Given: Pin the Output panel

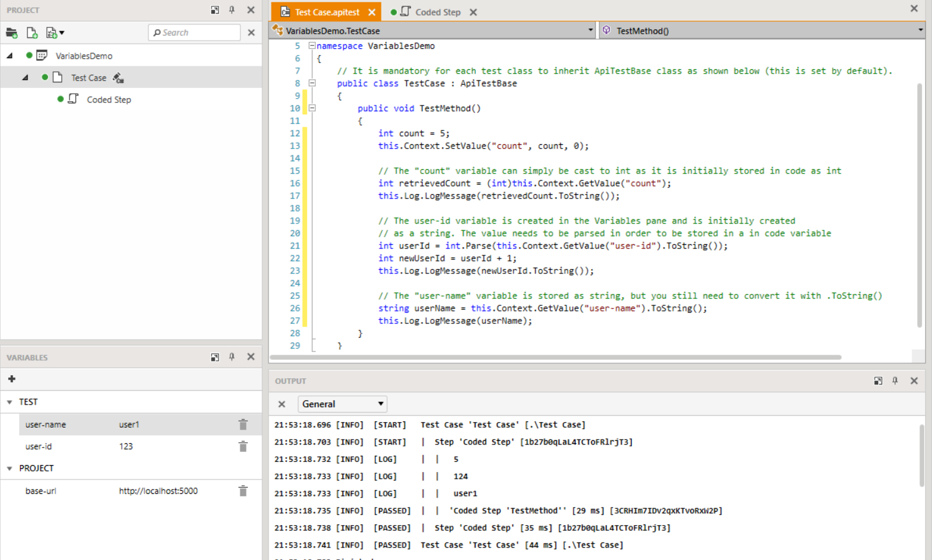Looking at the screenshot, I should (x=895, y=381).
